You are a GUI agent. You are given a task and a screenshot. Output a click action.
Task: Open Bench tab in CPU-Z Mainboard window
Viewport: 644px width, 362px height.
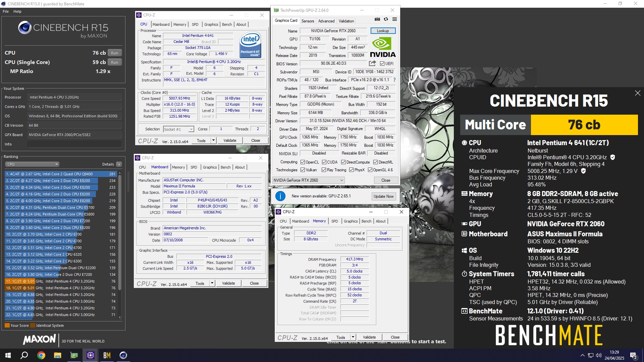[x=225, y=167]
